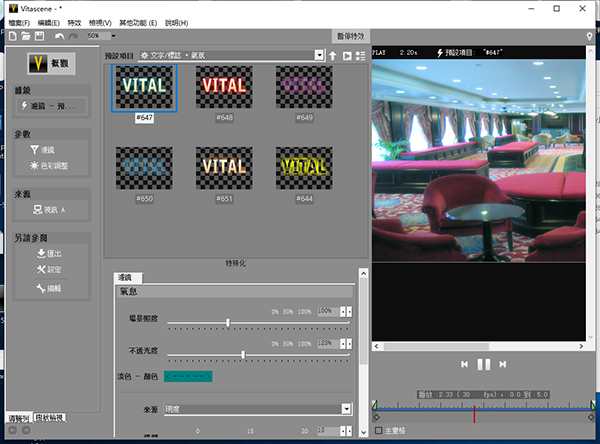This screenshot has height=444, width=600.
Task: Click the new file icon in toolbar
Action: [11, 35]
